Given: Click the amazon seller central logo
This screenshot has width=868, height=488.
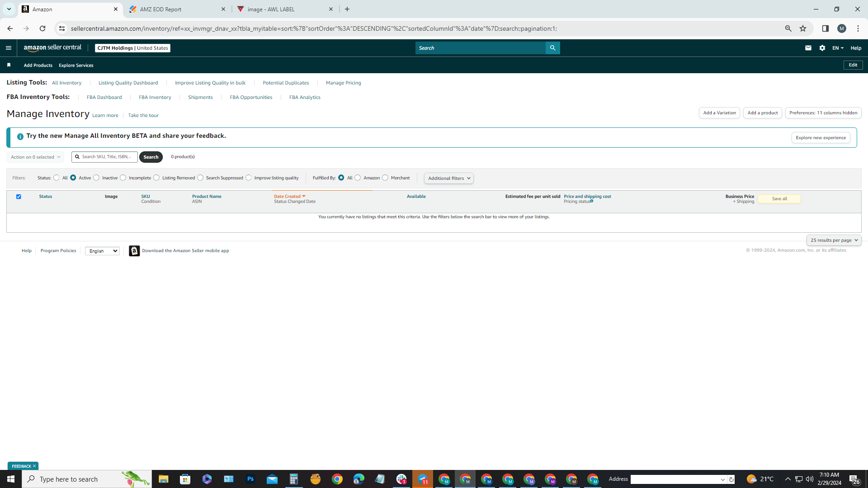Looking at the screenshot, I should 52,48.
